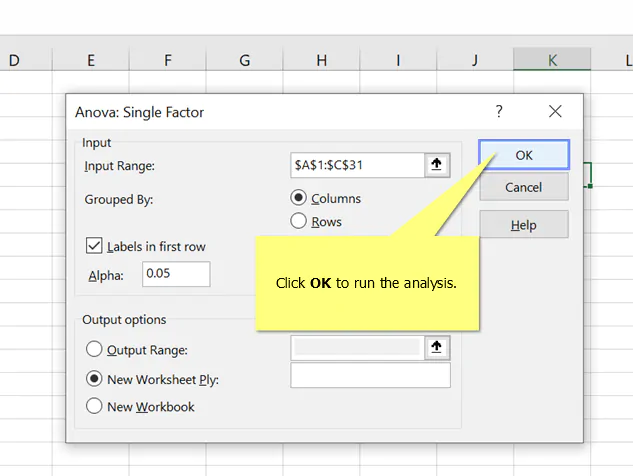
Task: Click the Alpha value field
Action: pos(176,274)
